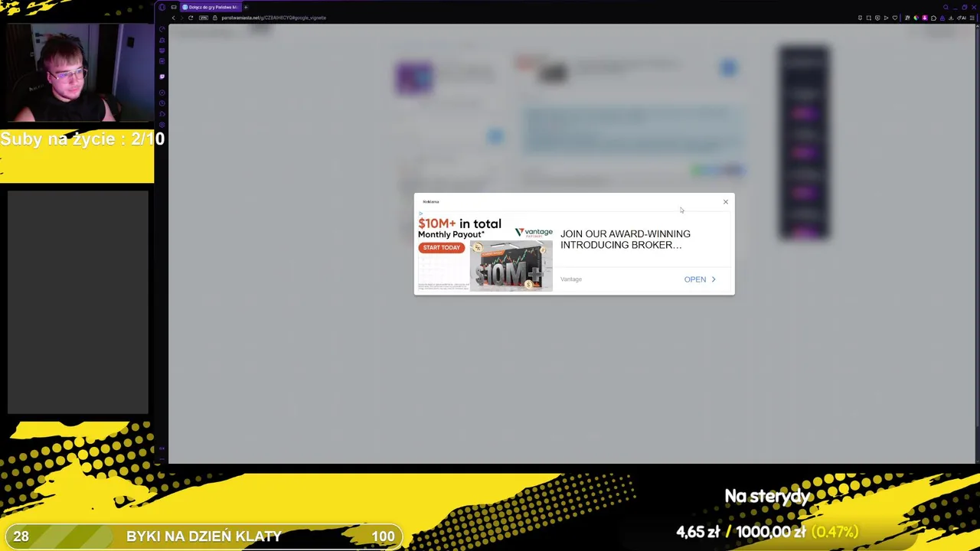The width and height of the screenshot is (980, 551).
Task: Click the Vantage logo in the ad
Action: point(534,233)
